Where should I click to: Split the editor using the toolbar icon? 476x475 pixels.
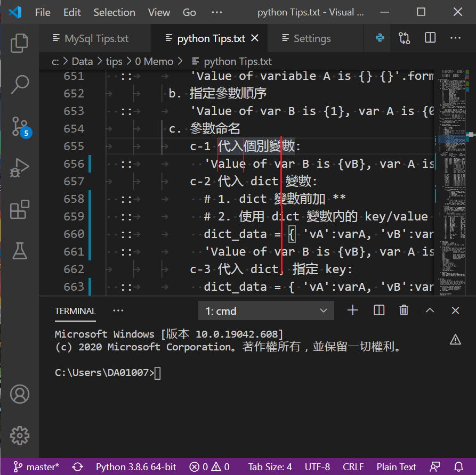click(431, 38)
